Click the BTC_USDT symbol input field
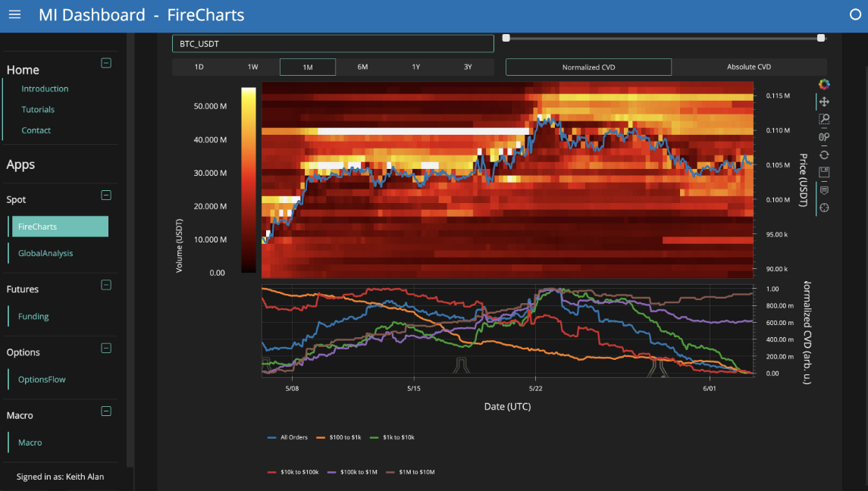 coord(333,44)
